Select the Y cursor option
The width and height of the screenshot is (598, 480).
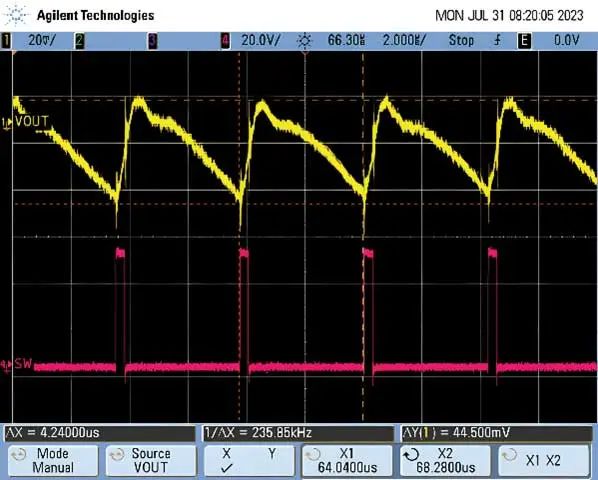tap(272, 454)
